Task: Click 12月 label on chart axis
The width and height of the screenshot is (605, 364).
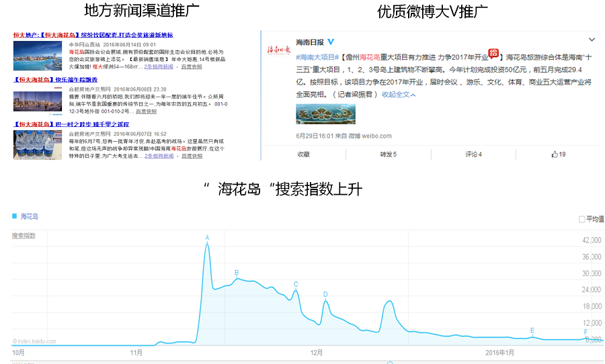Action: 317,353
